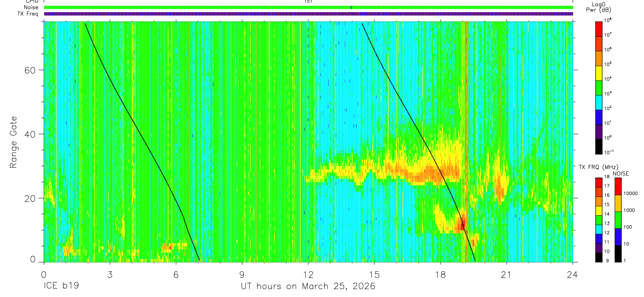Click the green Noise strip above the plot
This screenshot has height=297, width=644.
pyautogui.click(x=308, y=7)
